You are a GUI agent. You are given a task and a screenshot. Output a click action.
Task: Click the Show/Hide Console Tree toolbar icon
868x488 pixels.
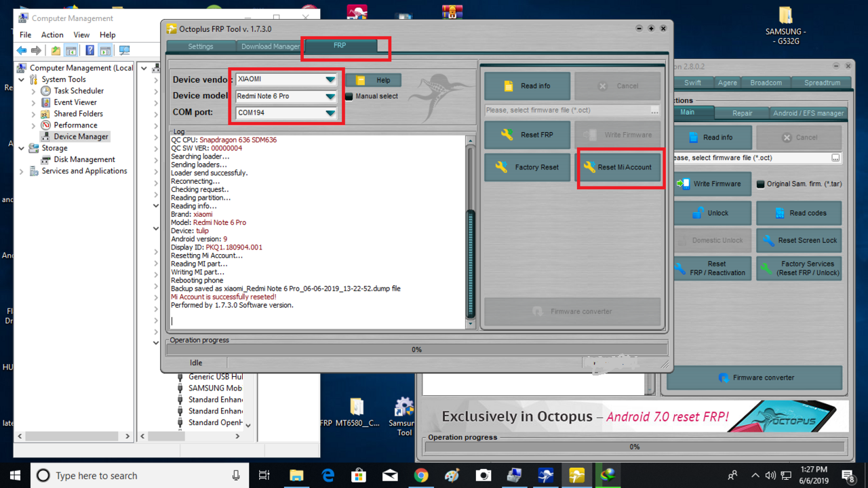pyautogui.click(x=71, y=51)
